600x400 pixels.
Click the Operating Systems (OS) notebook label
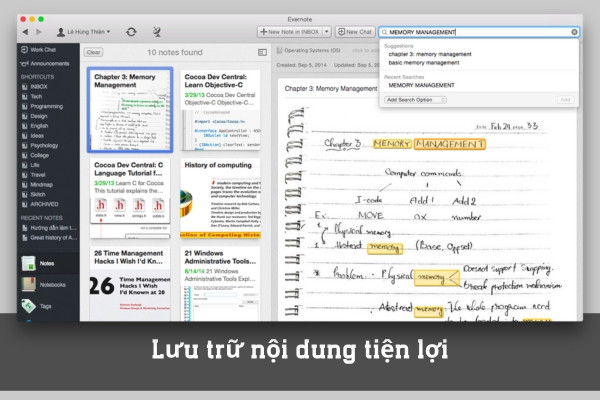[312, 51]
